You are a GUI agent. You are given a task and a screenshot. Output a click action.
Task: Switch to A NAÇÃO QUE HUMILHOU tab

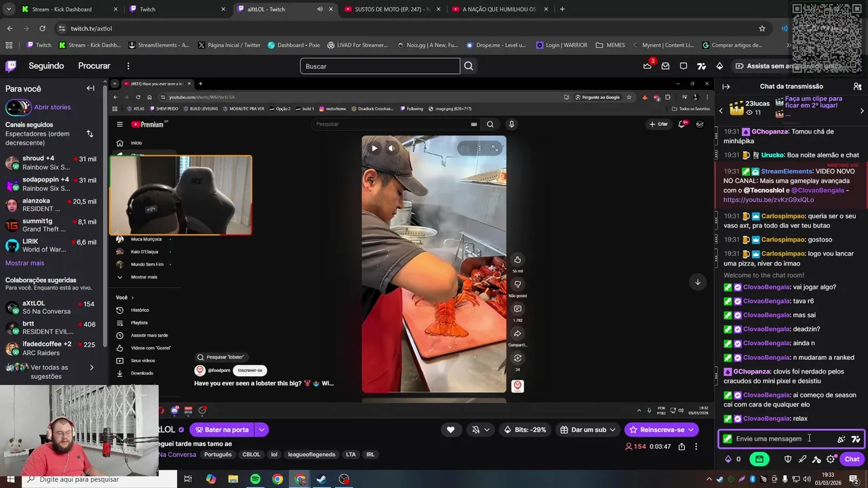(x=499, y=9)
